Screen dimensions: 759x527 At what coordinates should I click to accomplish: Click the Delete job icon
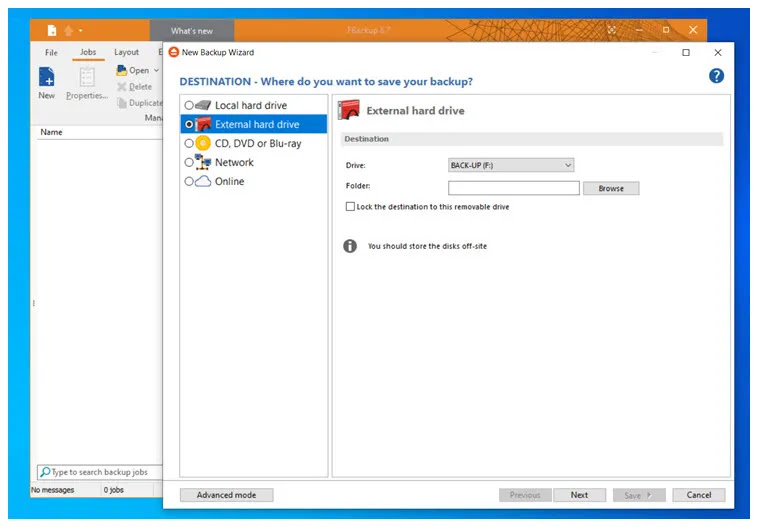(x=121, y=87)
